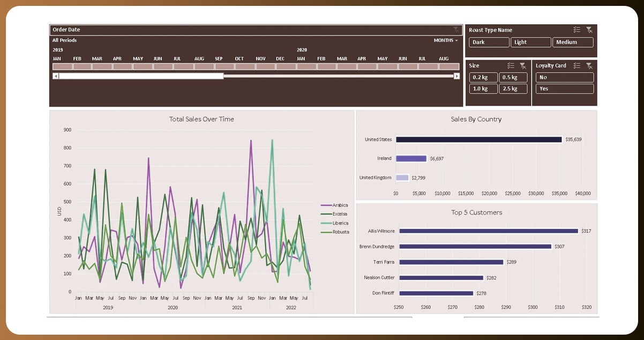The image size is (644, 340).
Task: Clear filter on Roast Type Name slicer
Action: click(x=589, y=30)
